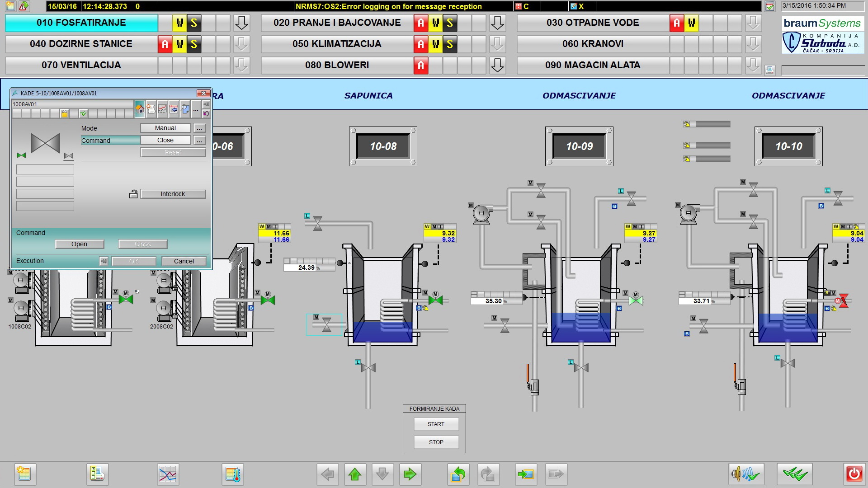The height and width of the screenshot is (488, 868).
Task: Click the green double-checkmark acknowledge icon
Action: 795,474
